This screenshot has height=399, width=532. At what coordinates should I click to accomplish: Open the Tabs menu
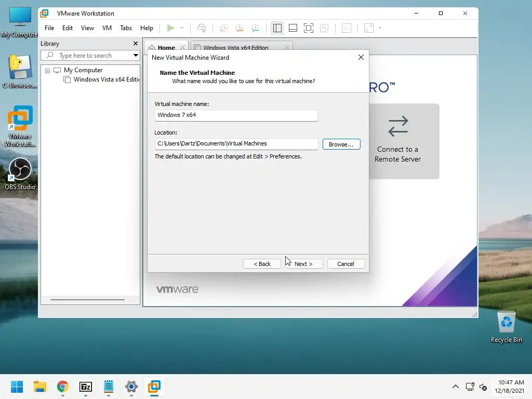[126, 28]
